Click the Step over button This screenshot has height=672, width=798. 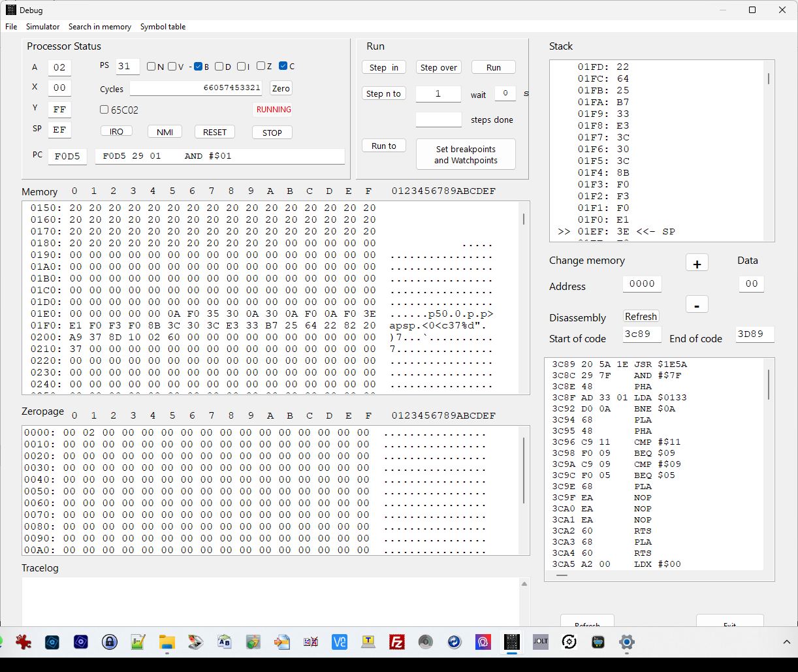tap(439, 67)
